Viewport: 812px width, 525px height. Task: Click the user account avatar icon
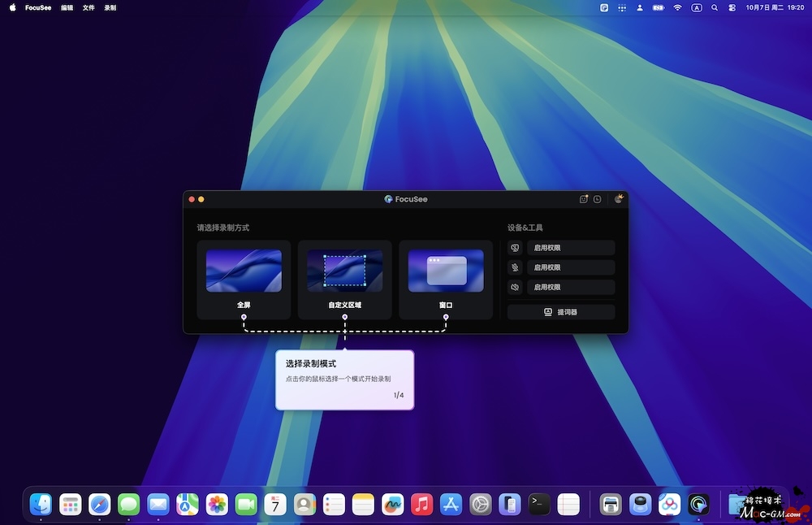618,199
